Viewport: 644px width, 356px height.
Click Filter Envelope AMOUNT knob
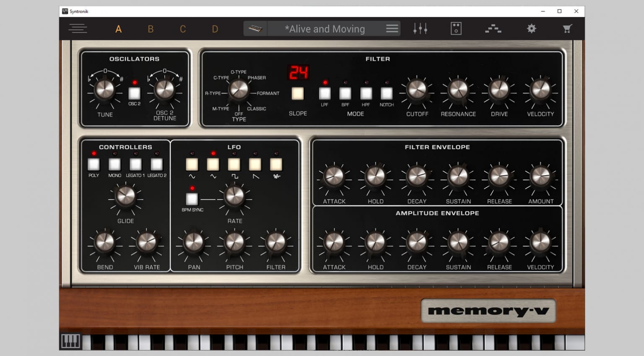[x=540, y=176]
